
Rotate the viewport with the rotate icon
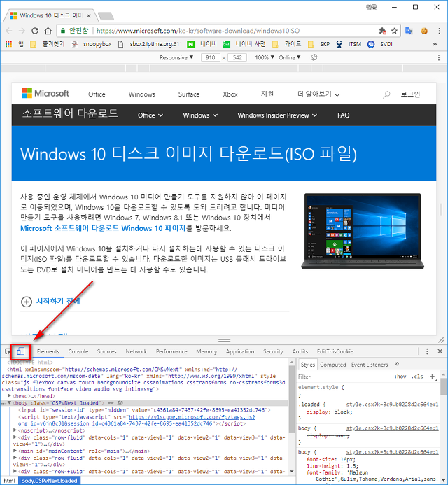[x=314, y=57]
